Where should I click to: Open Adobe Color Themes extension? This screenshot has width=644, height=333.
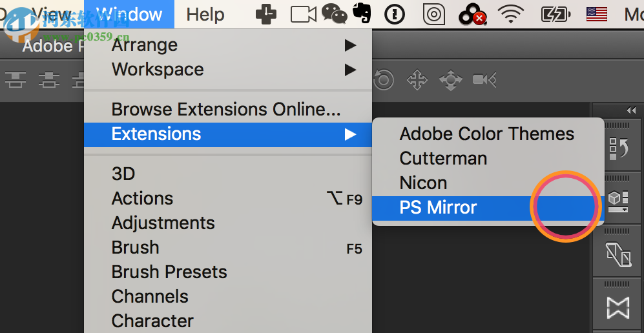(x=488, y=134)
